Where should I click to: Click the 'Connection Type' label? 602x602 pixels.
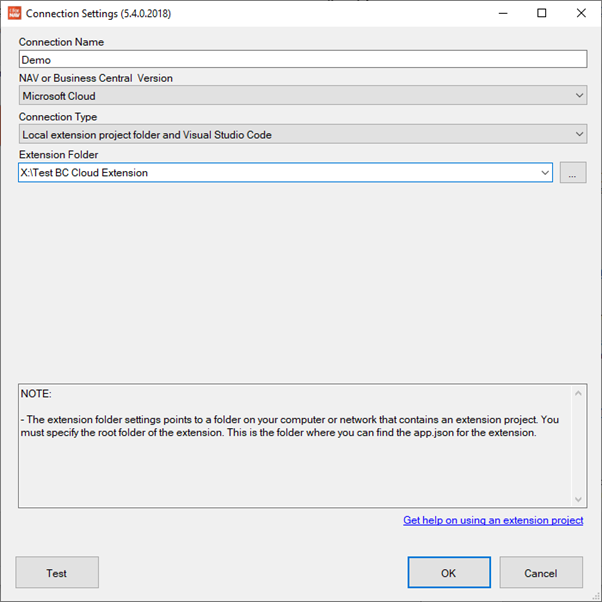click(58, 117)
